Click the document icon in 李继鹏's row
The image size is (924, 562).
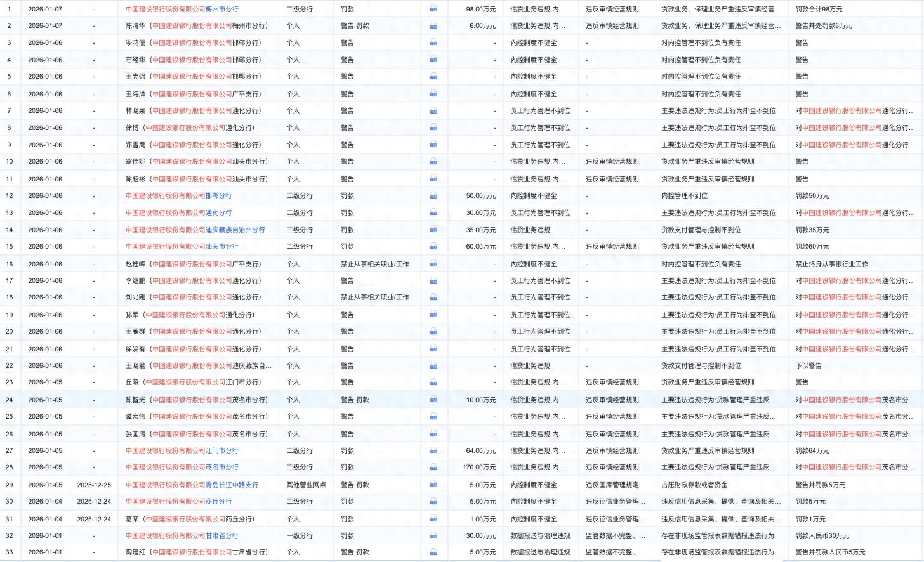(433, 280)
